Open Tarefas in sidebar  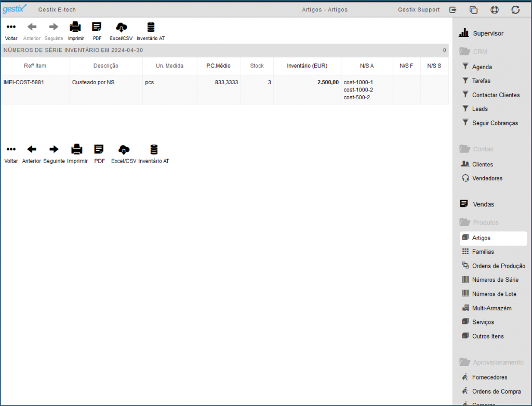coord(476,81)
